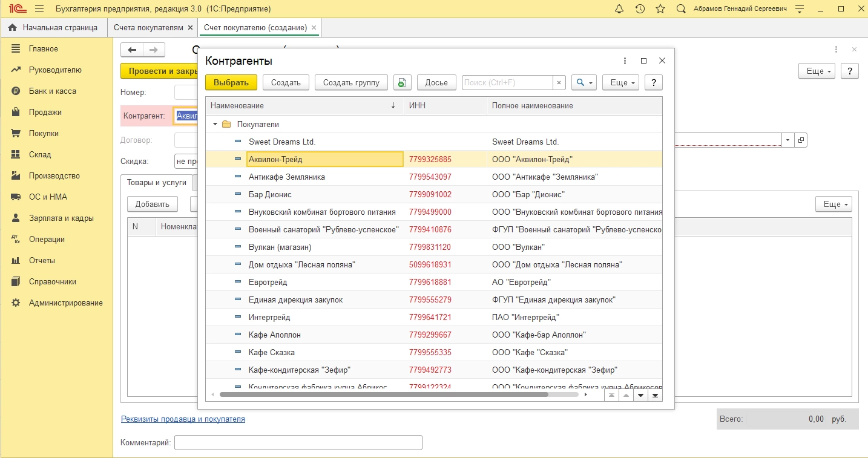Select the Антикафе Земляника row
This screenshot has height=458, width=868.
click(x=434, y=177)
